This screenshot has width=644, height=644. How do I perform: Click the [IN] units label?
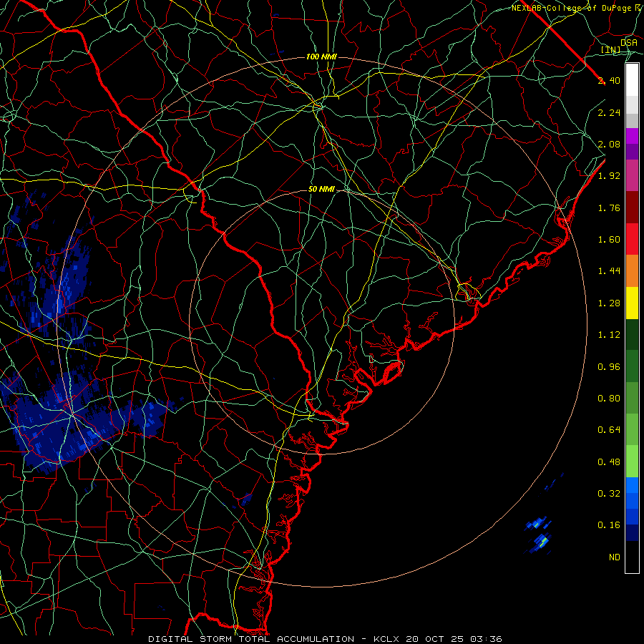[611, 50]
